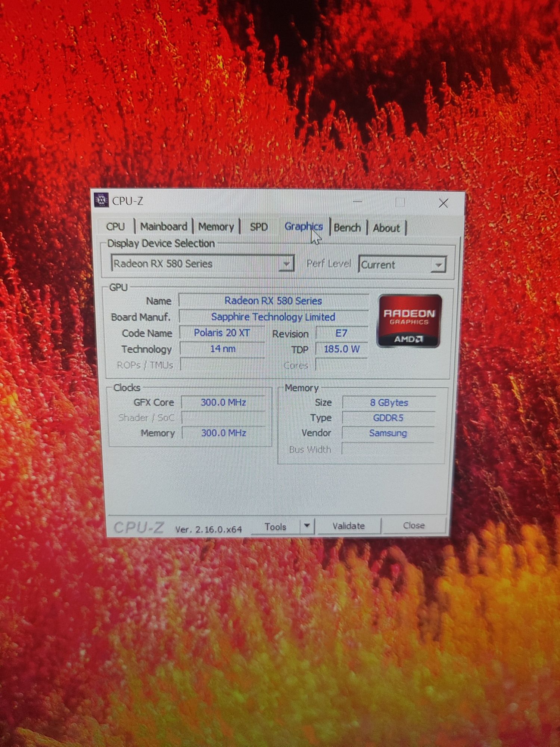Click the Memory clock 300.0 MHz value
Viewport: 560px width, 747px height.
[x=224, y=433]
